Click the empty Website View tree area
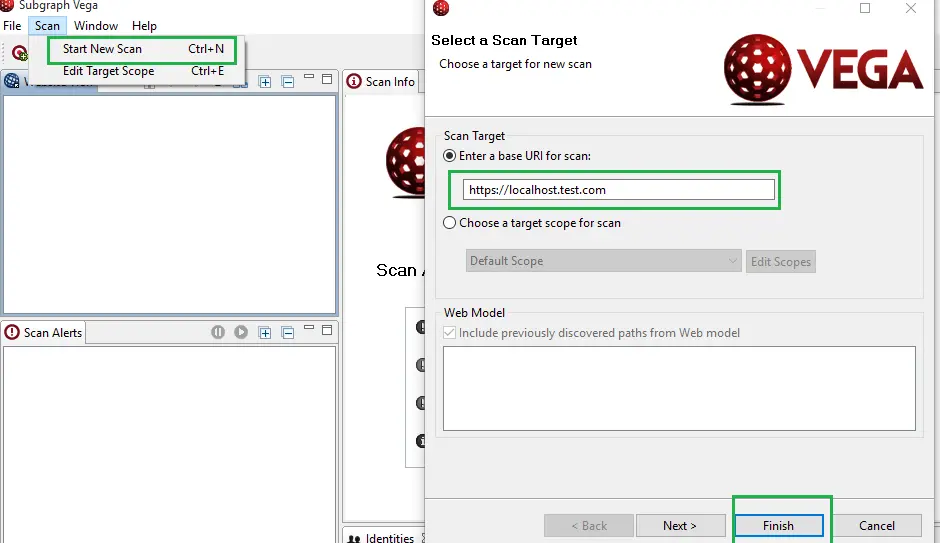The image size is (940, 543). (x=170, y=204)
